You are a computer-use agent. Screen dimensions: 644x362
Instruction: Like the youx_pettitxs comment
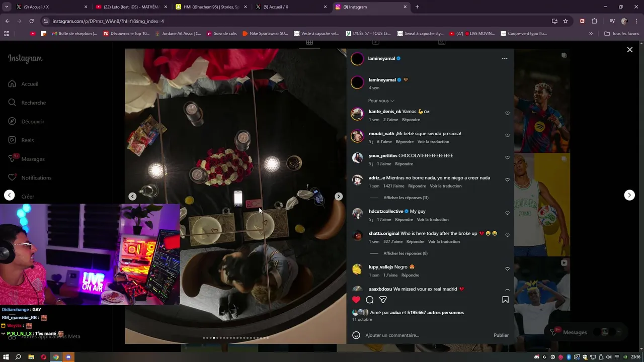pos(507,158)
